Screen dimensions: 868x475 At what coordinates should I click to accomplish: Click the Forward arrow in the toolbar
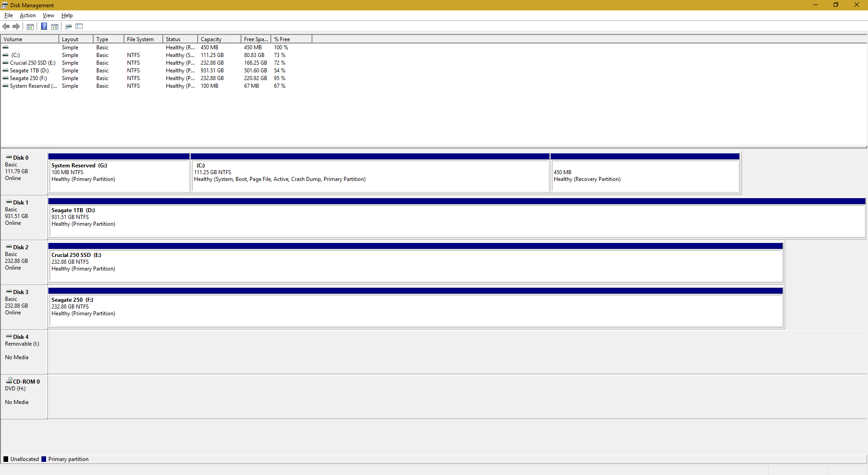tap(16, 27)
